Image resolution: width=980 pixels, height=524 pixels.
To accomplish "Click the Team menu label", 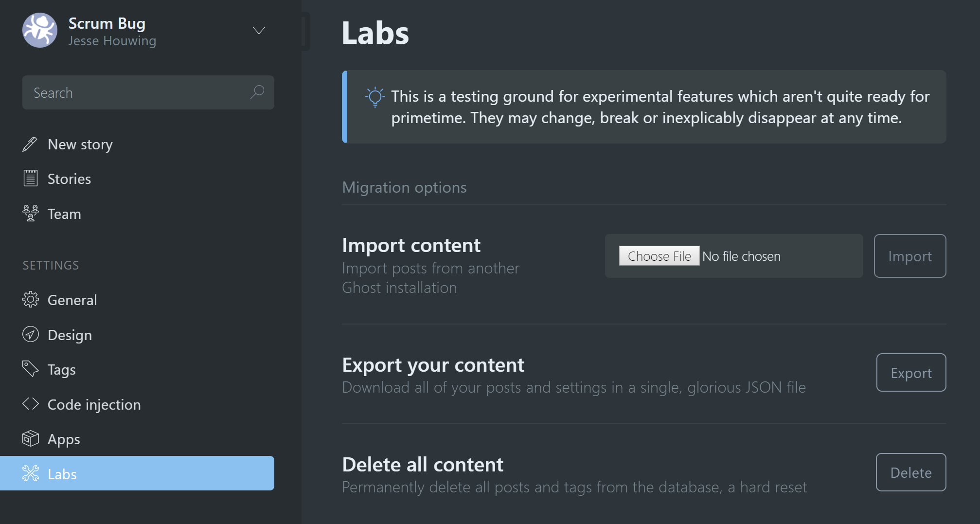I will tap(64, 214).
